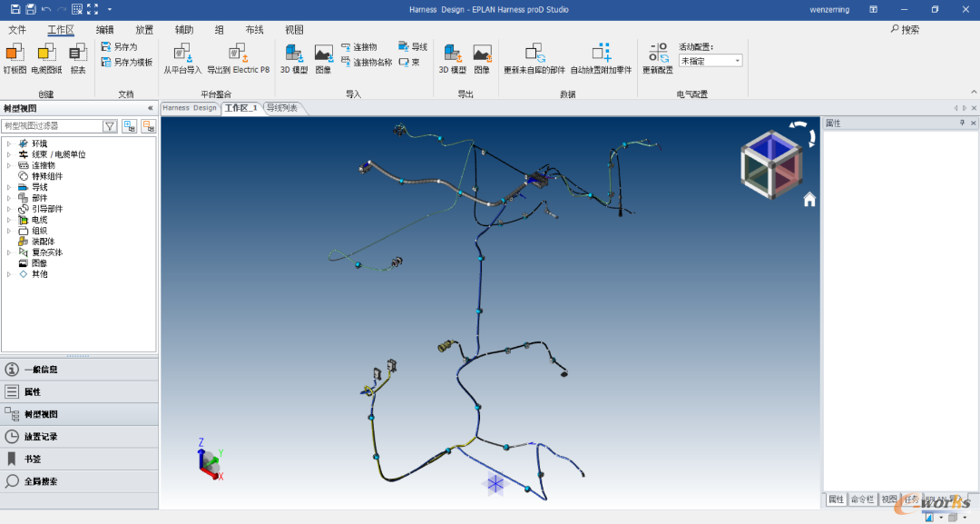Create a 报表 report
Image resolution: width=980 pixels, height=524 pixels.
click(x=78, y=59)
